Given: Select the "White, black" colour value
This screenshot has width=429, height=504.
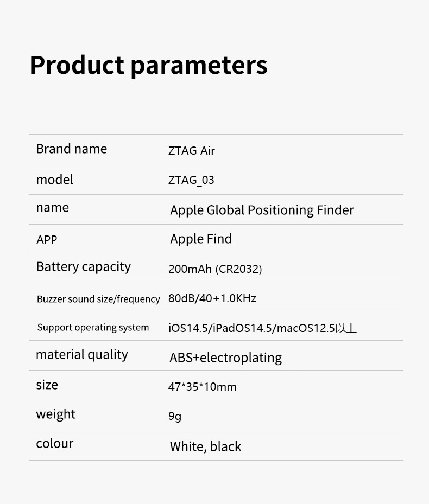Looking at the screenshot, I should click(x=205, y=446).
